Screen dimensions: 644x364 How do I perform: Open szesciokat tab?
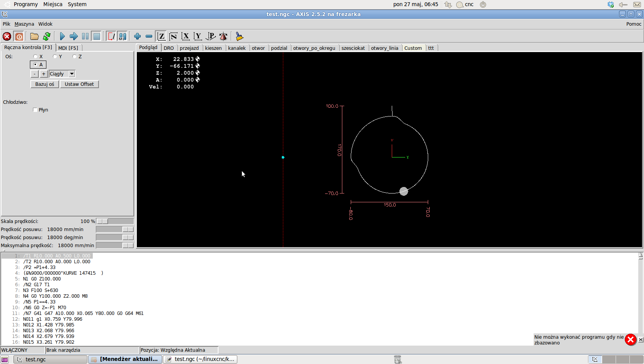tap(353, 48)
